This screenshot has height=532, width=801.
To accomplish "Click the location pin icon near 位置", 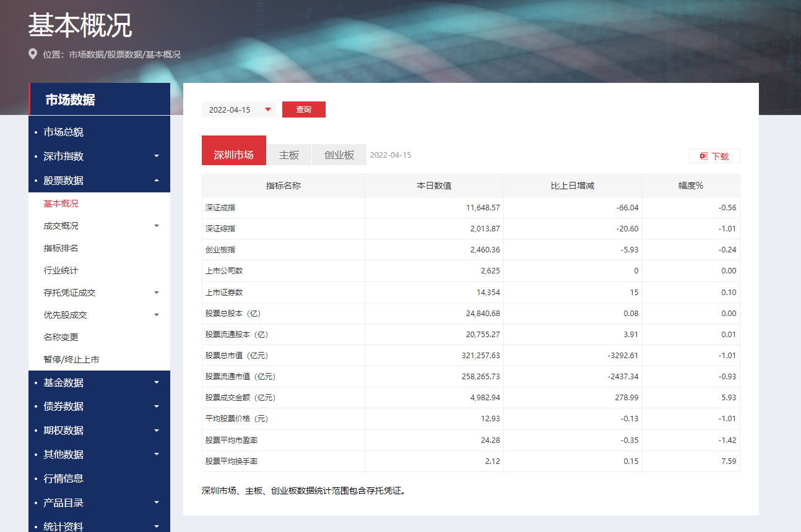I will (x=33, y=54).
